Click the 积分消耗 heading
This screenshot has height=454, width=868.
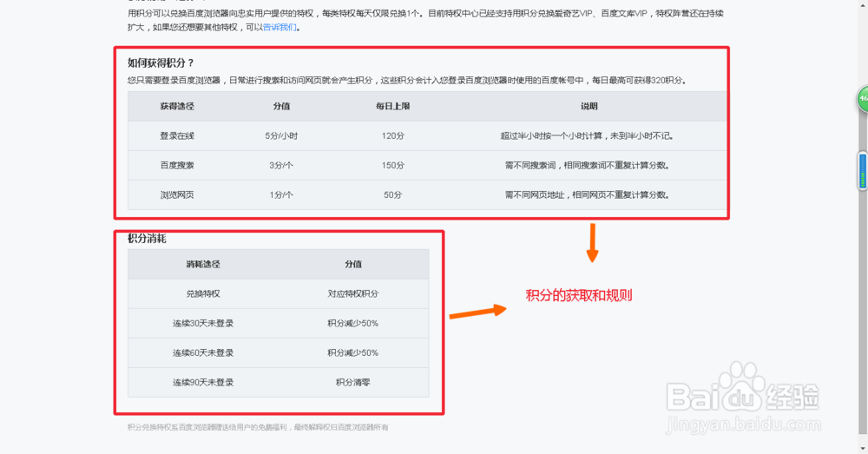147,239
